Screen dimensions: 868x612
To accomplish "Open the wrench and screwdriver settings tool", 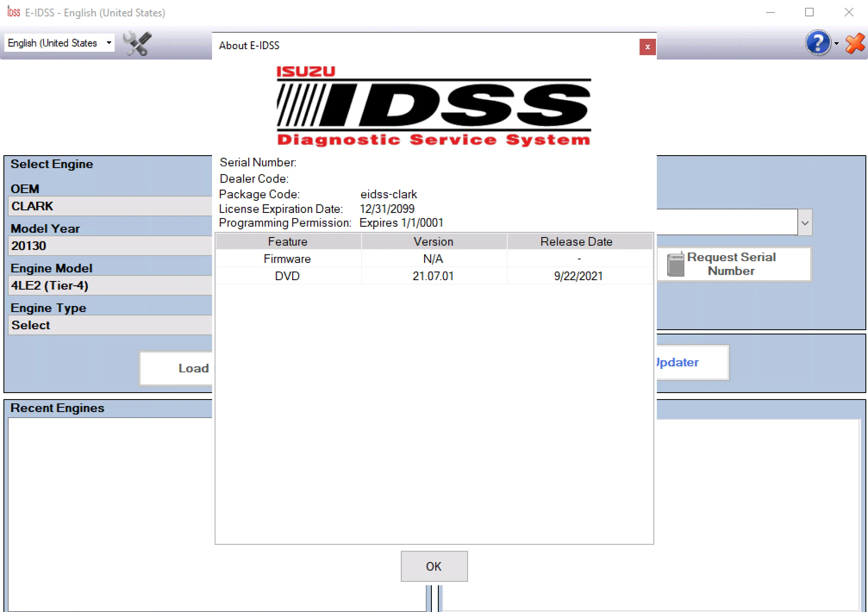I will point(137,44).
